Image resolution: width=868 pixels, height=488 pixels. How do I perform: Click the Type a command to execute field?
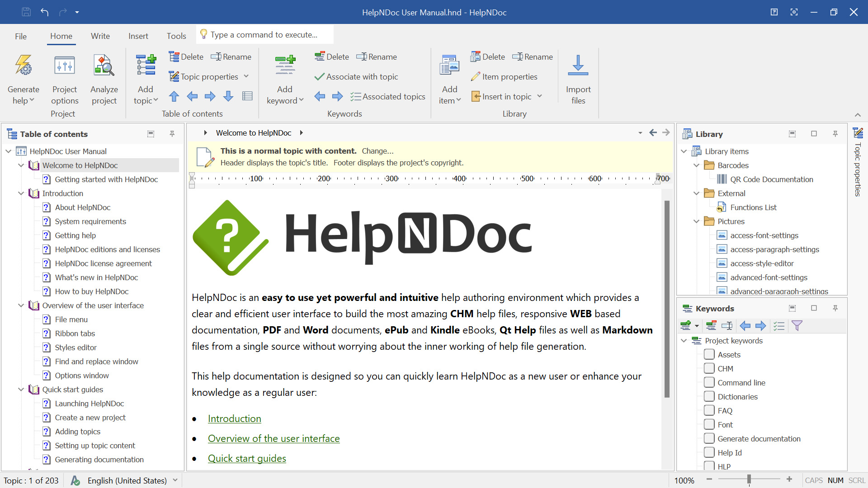(x=265, y=35)
